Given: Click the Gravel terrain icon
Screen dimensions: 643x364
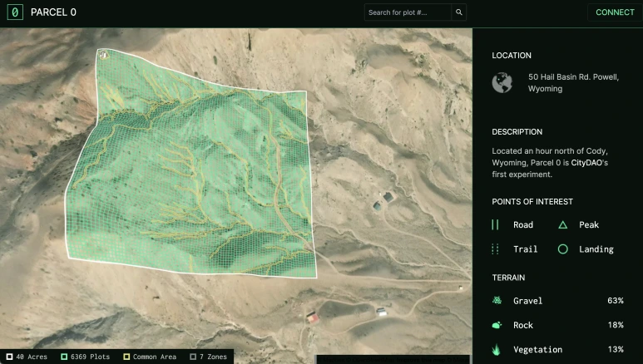Looking at the screenshot, I should click(497, 301).
